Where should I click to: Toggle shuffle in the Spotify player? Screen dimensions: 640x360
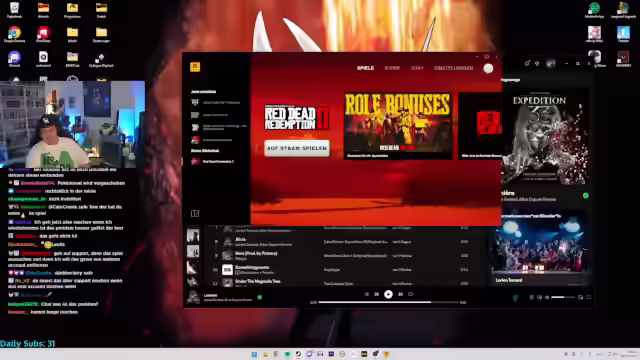366,294
